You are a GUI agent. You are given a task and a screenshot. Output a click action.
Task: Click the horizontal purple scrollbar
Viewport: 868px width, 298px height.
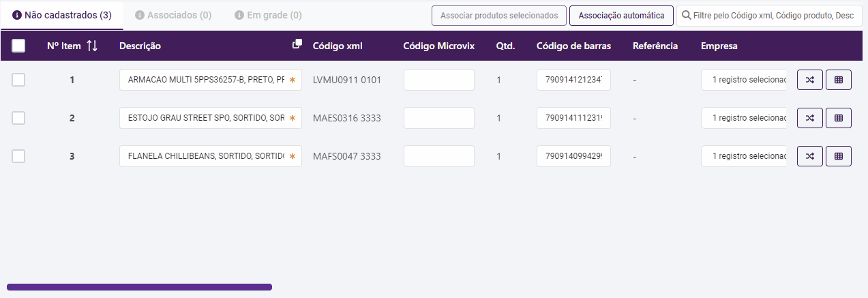[x=139, y=287]
